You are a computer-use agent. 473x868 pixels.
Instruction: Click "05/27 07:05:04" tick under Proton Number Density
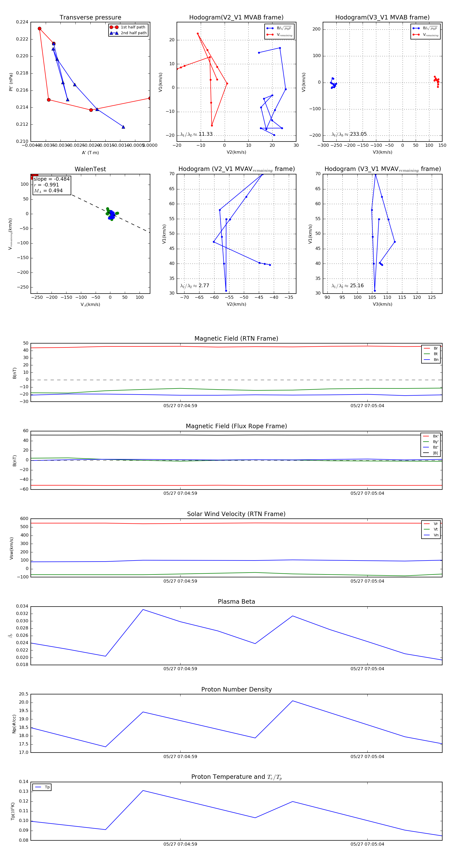point(367,756)
